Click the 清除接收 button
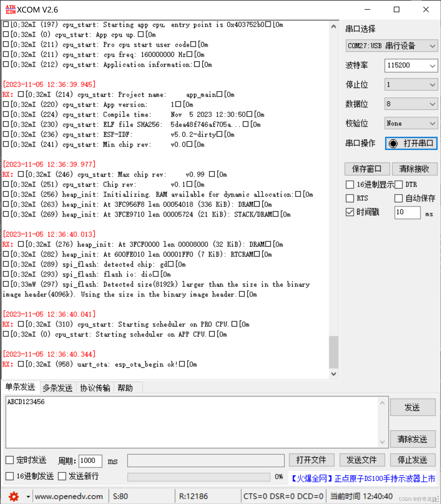Image resolution: width=441 pixels, height=504 pixels. point(414,169)
